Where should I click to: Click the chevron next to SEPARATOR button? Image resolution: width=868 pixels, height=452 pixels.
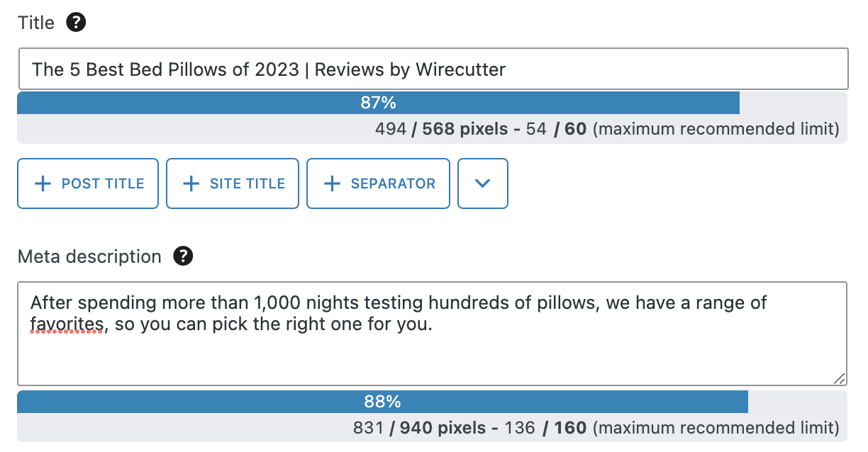pyautogui.click(x=483, y=183)
